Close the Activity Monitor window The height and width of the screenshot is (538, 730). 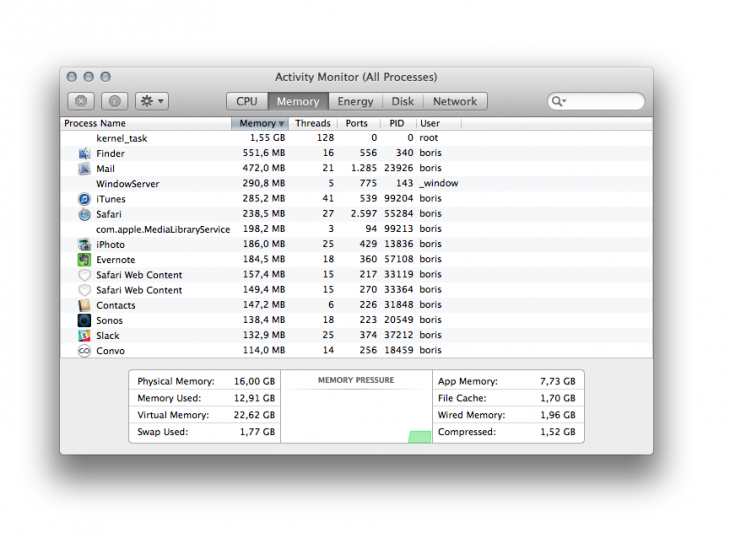point(72,77)
